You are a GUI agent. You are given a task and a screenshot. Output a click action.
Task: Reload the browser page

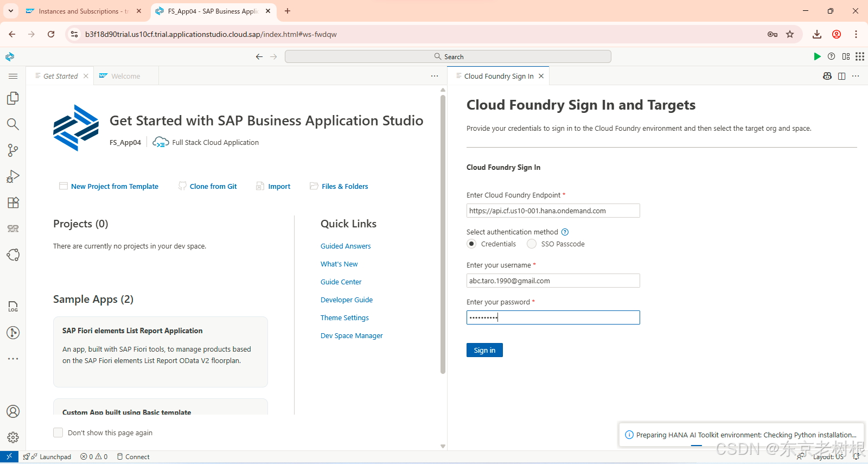(51, 34)
